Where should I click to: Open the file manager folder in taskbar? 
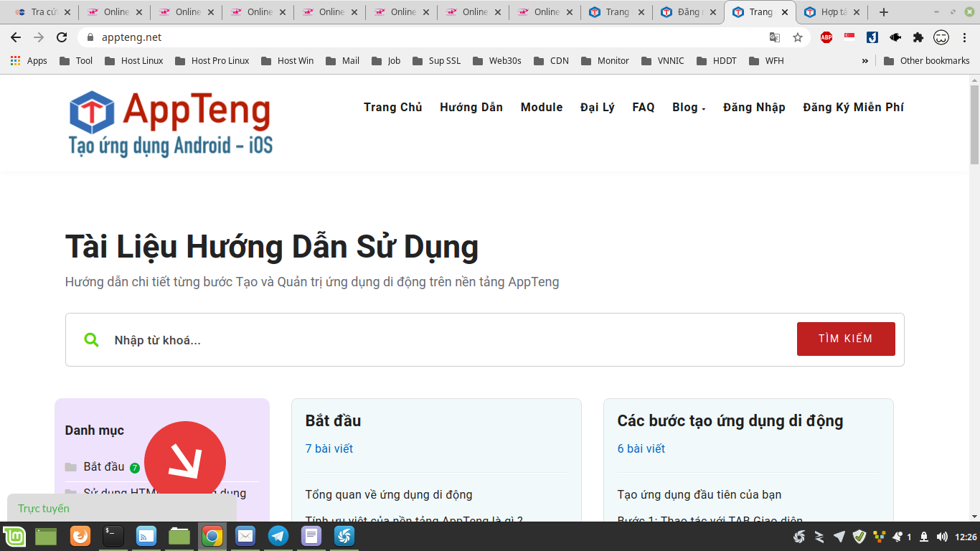pos(179,536)
